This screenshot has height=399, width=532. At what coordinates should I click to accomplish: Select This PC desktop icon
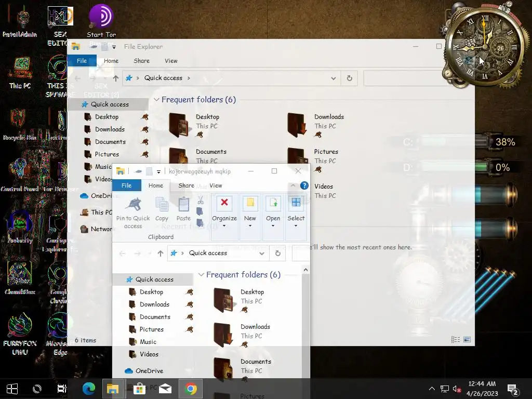pyautogui.click(x=20, y=73)
